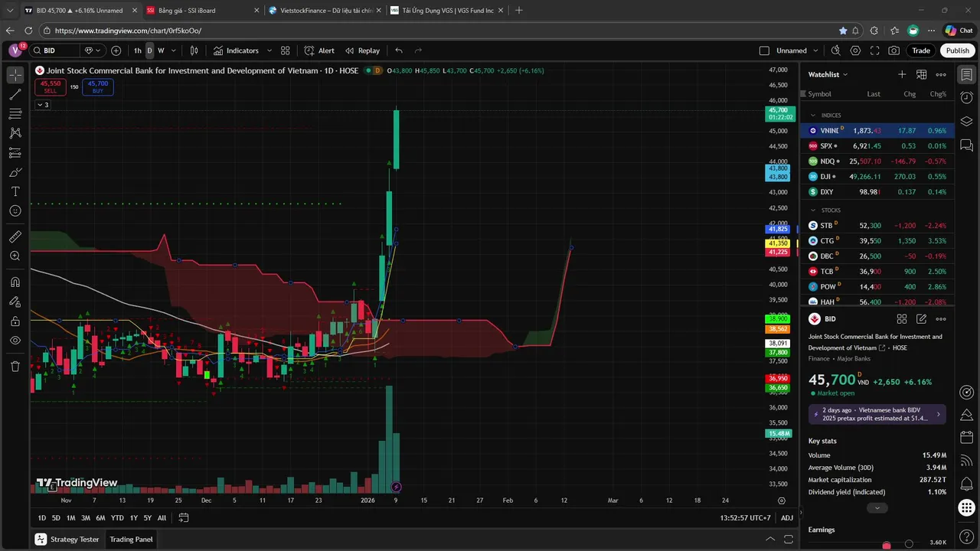The width and height of the screenshot is (980, 551).
Task: Expand the collapsed indicators legend showing 3
Action: click(43, 105)
